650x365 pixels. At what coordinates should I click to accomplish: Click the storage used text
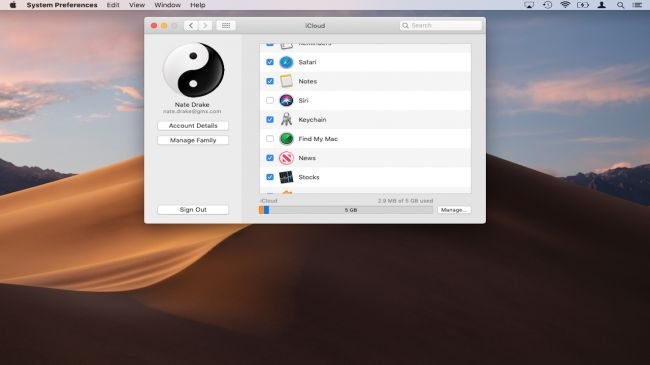[405, 201]
